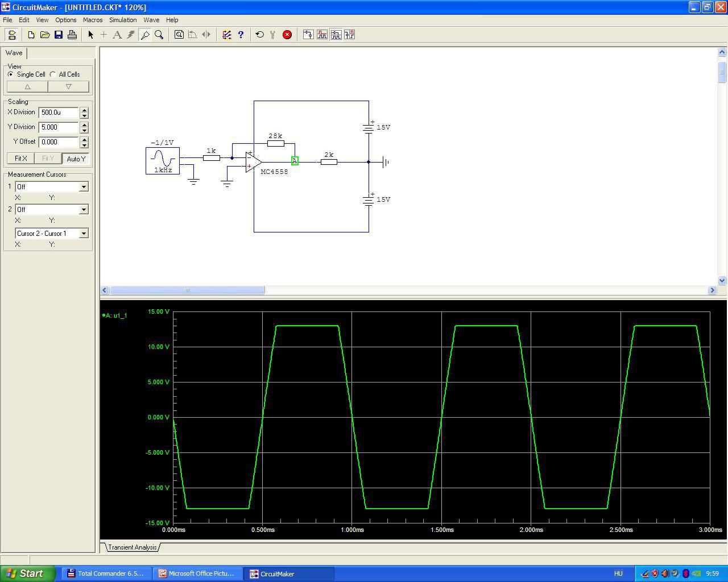
Task: Click the Fit X button
Action: 20,159
